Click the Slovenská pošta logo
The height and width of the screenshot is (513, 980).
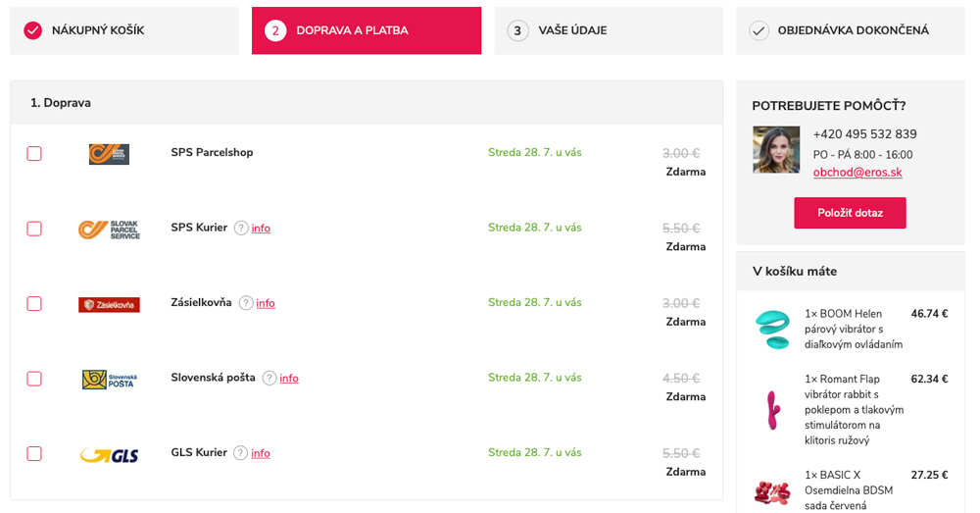(110, 380)
